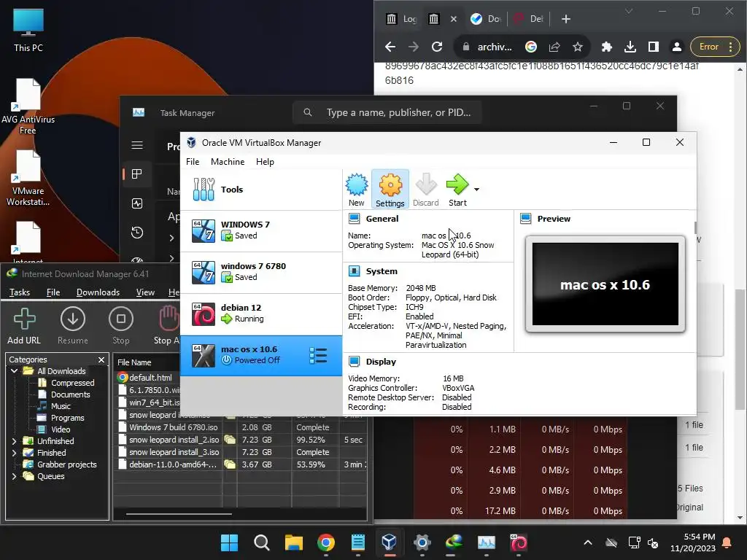This screenshot has width=747, height=560.
Task: Open IDM Tasks menu
Action: (20, 292)
